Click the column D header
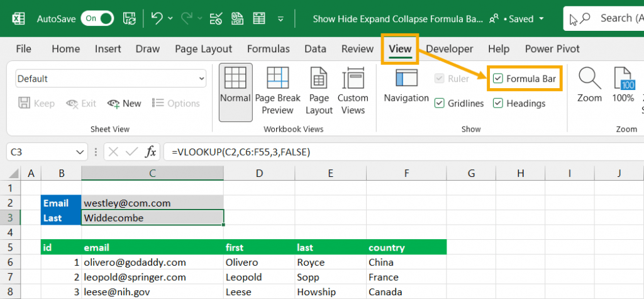644x299 pixels. point(259,173)
